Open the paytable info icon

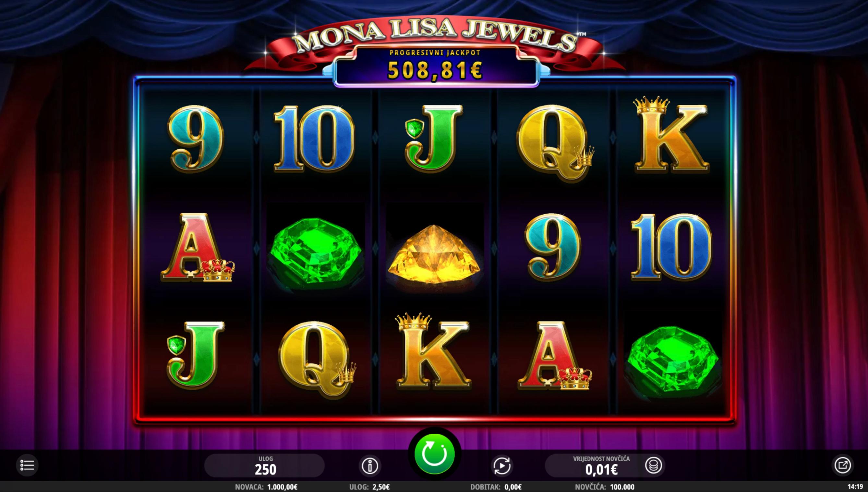tap(369, 466)
